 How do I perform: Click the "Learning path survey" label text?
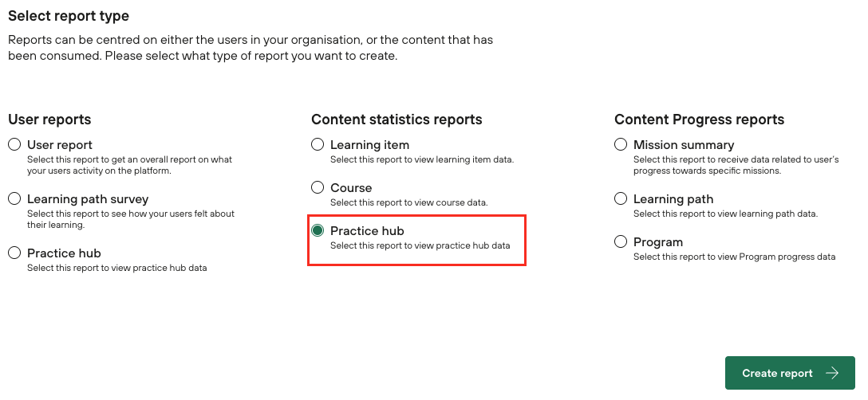click(88, 199)
